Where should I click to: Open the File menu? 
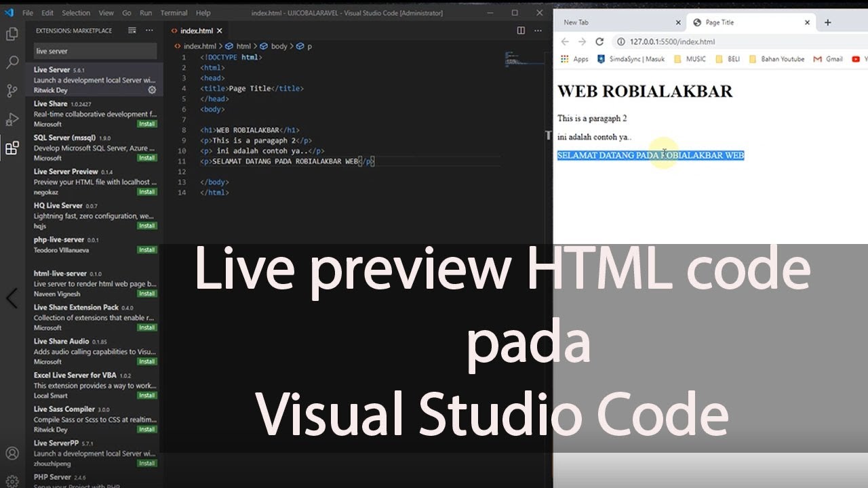28,13
